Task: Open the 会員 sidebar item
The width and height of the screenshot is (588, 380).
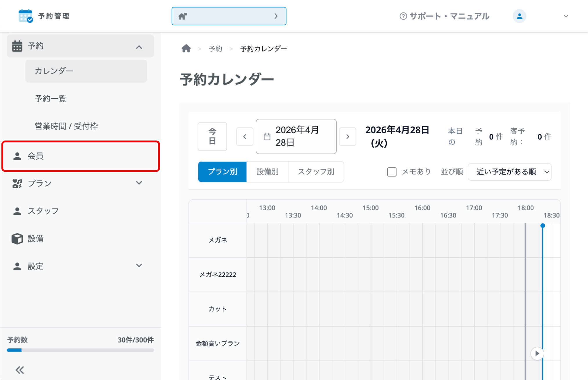Action: (81, 156)
